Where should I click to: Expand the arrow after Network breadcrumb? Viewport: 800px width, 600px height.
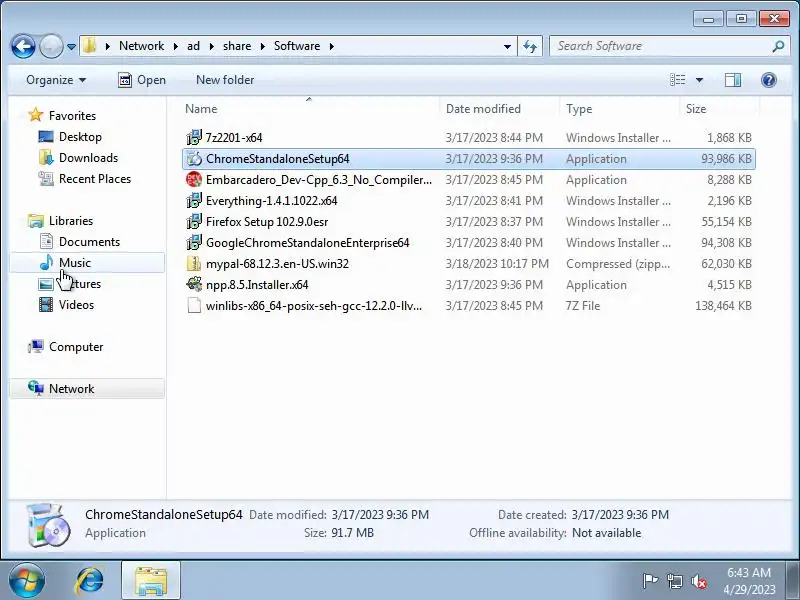pyautogui.click(x=176, y=46)
